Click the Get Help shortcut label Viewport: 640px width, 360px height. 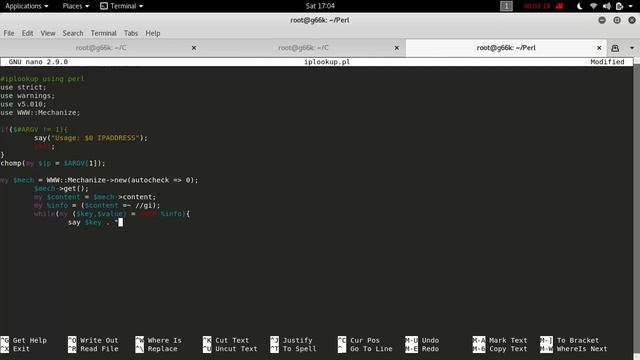coord(30,340)
